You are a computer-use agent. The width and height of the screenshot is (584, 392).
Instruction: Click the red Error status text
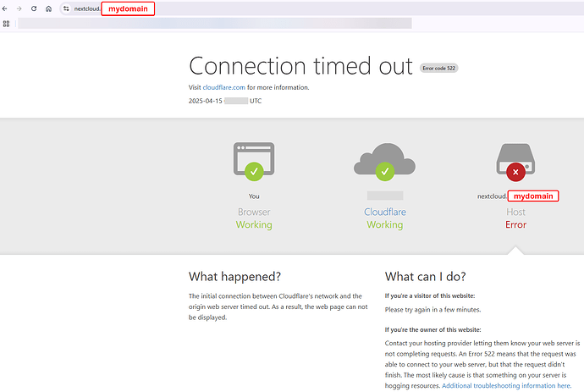pyautogui.click(x=515, y=225)
